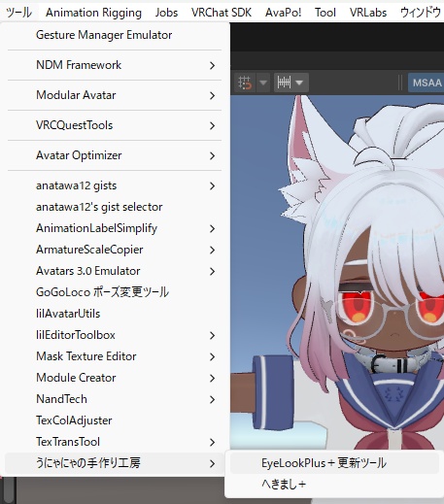
Task: Expand TexTransTool submenu
Action: [115, 442]
